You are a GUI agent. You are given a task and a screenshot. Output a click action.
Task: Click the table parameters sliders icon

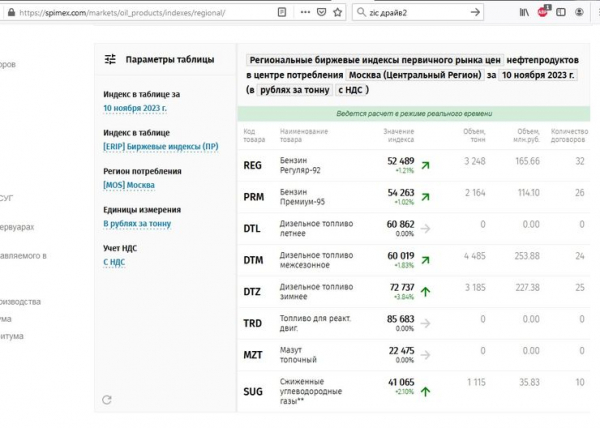[x=110, y=59]
